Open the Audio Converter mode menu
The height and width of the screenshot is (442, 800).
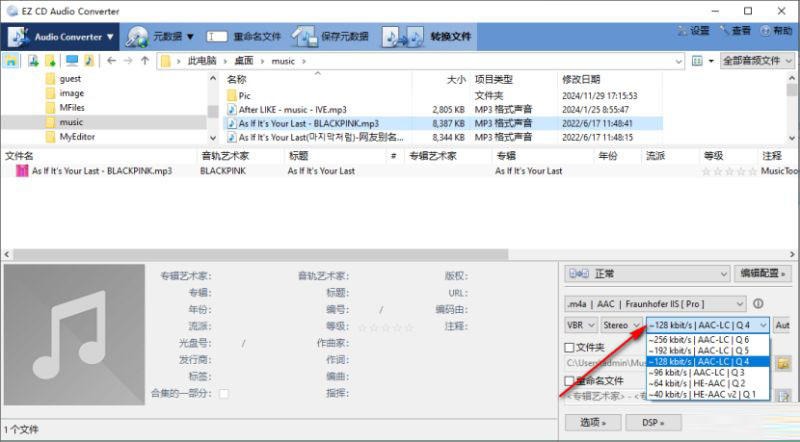pos(61,37)
